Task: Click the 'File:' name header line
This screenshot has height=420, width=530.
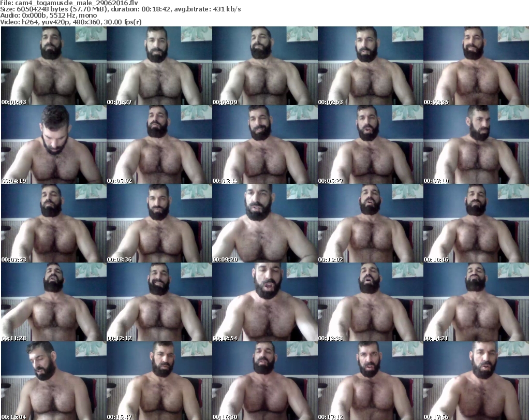Action: point(69,3)
